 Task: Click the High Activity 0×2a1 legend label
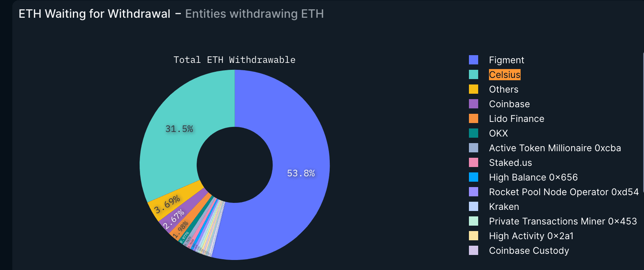point(531,236)
